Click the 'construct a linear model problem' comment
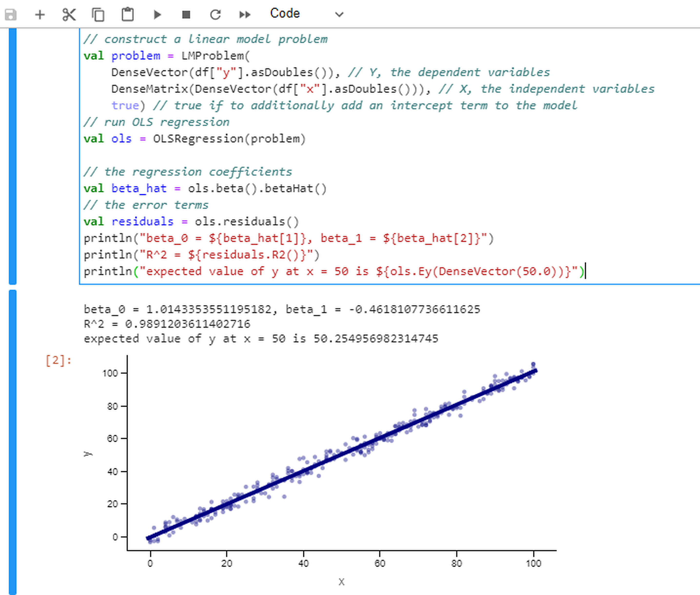 (x=205, y=39)
